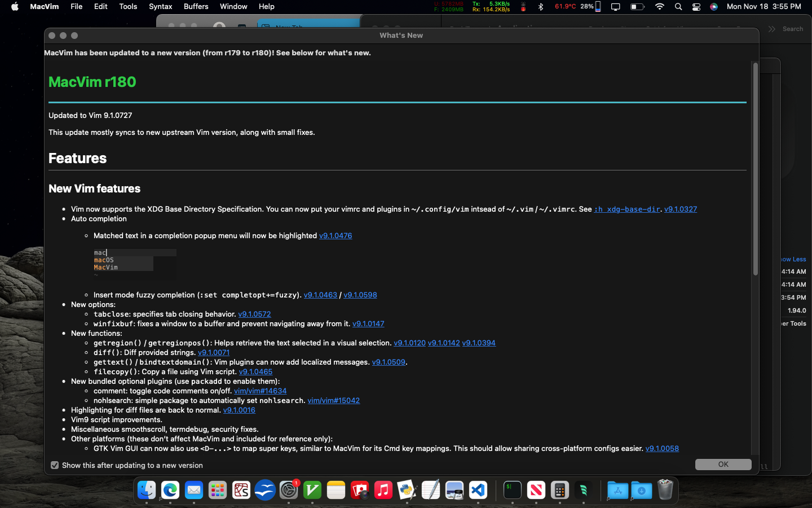Image resolution: width=812 pixels, height=508 pixels.
Task: Open System Settings from the dock
Action: click(289, 490)
